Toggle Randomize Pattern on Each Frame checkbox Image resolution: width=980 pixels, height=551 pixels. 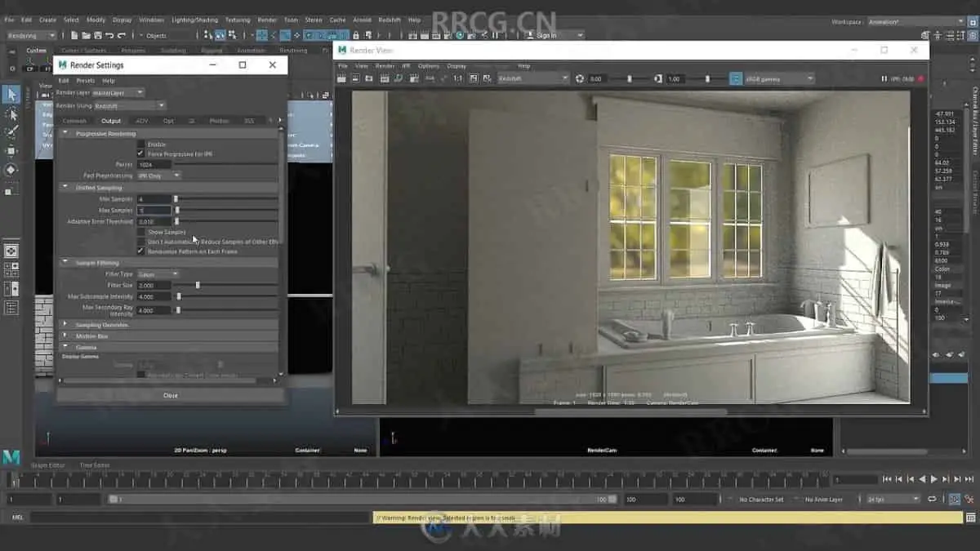pos(140,251)
